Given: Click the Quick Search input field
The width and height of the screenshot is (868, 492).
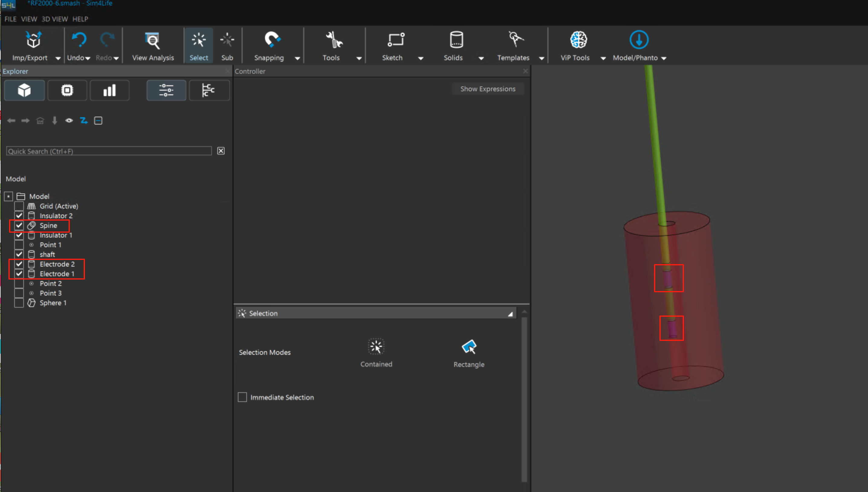Looking at the screenshot, I should coord(109,151).
